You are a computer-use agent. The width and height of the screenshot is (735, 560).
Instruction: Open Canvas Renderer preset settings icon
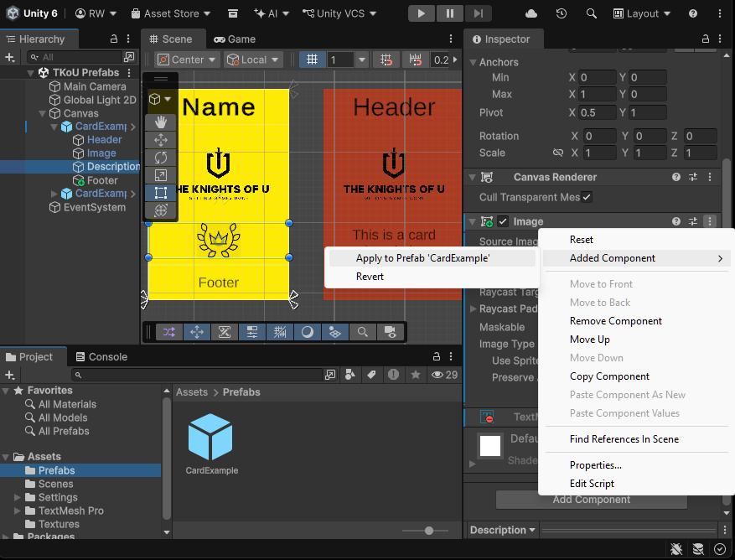(693, 177)
